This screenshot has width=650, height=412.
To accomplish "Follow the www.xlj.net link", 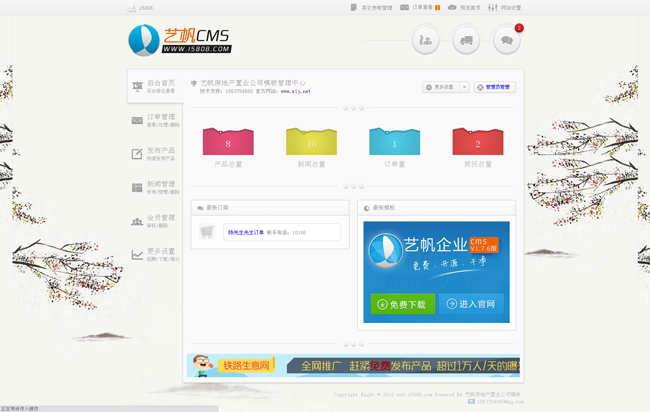I will pos(296,91).
